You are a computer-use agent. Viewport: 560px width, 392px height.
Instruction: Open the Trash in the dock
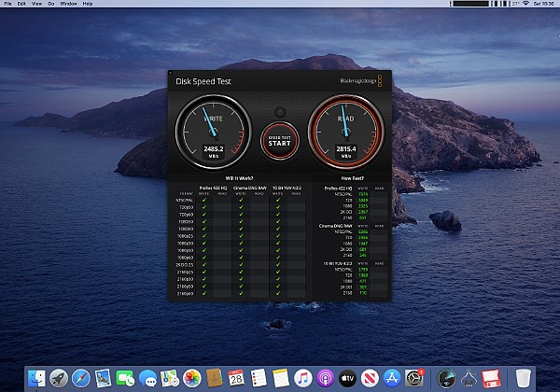[x=525, y=377]
